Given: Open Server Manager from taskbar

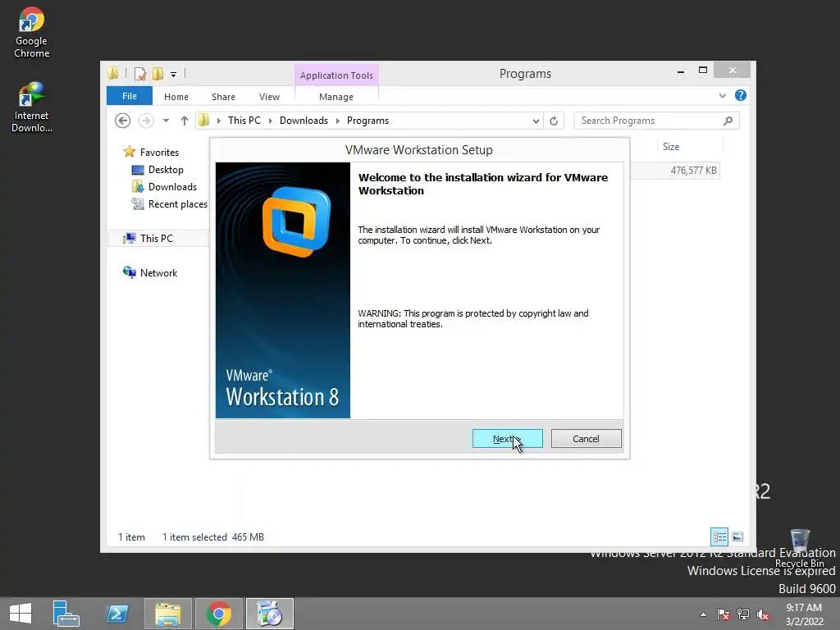Looking at the screenshot, I should pos(66,614).
